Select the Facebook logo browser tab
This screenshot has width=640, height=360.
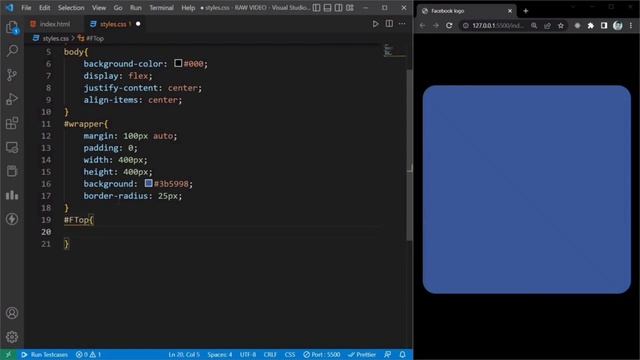(466, 11)
